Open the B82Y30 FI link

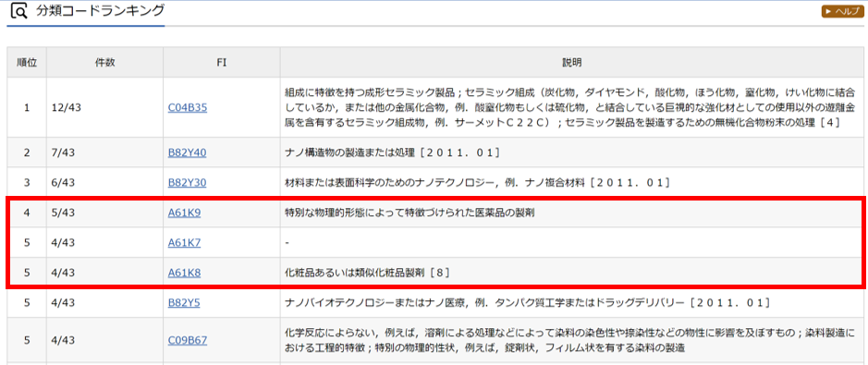pos(187,183)
